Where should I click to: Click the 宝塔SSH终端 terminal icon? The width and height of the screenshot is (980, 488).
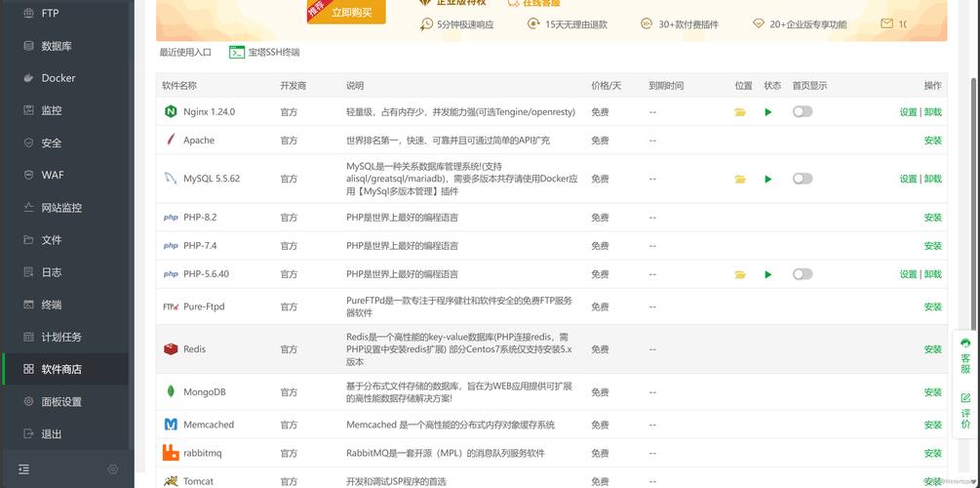[236, 53]
